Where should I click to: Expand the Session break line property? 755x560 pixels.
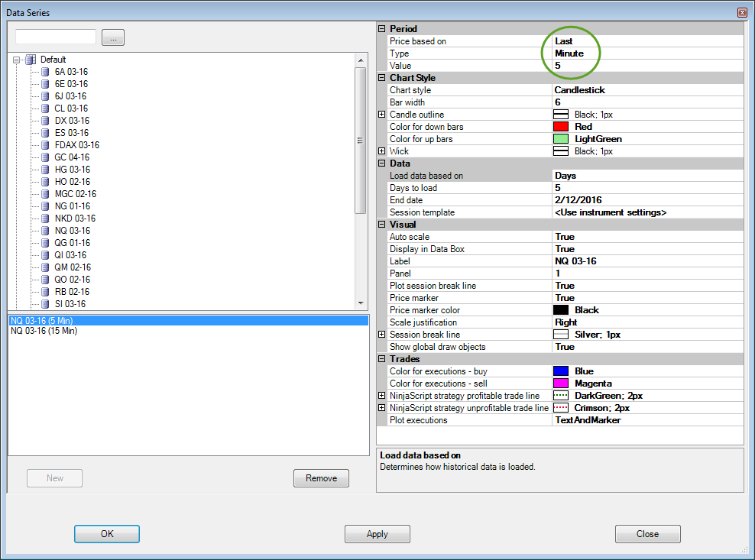[382, 334]
